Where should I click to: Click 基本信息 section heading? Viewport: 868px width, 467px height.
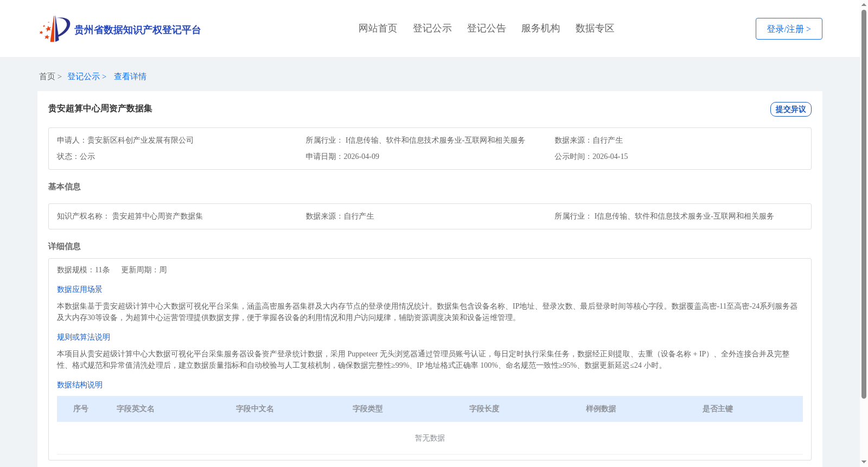coord(64,187)
